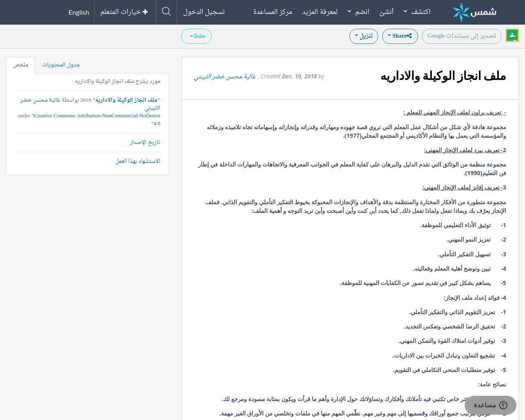
Task: Open author link near Created date
Action: (x=225, y=76)
